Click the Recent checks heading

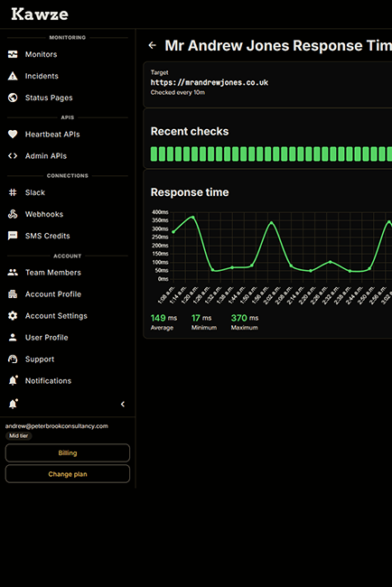point(190,132)
